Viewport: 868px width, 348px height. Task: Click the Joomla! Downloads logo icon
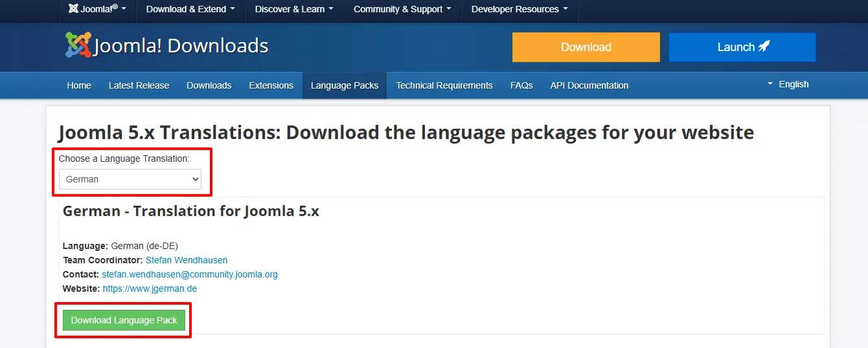tap(78, 45)
